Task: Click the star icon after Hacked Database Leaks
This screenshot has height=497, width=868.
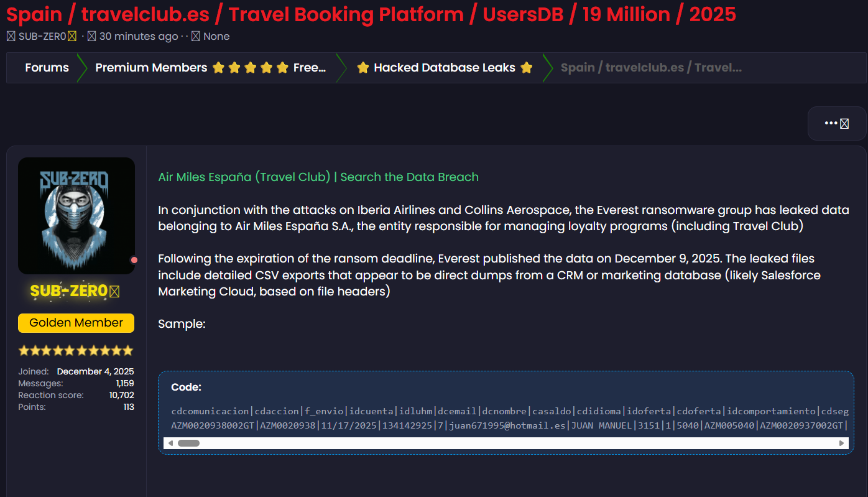Action: tap(526, 68)
